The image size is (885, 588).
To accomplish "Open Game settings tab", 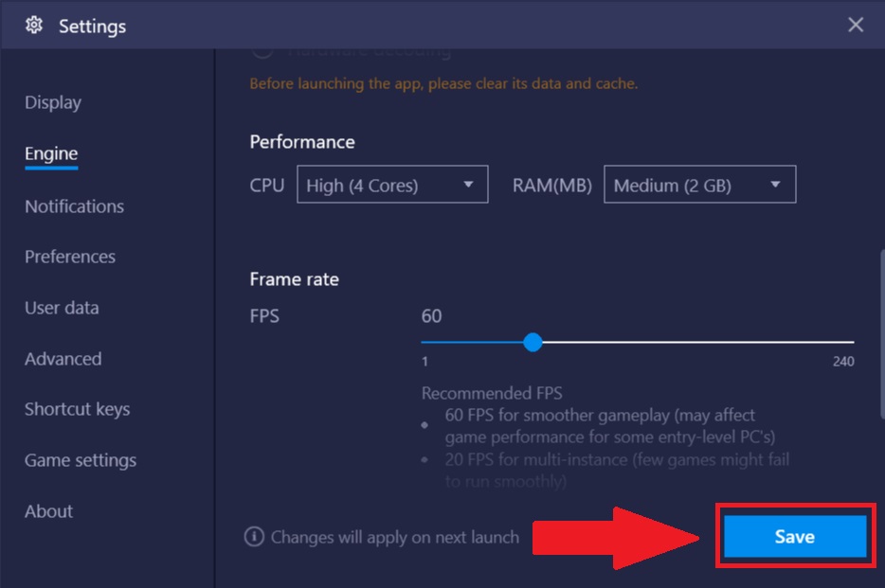I will [x=81, y=460].
